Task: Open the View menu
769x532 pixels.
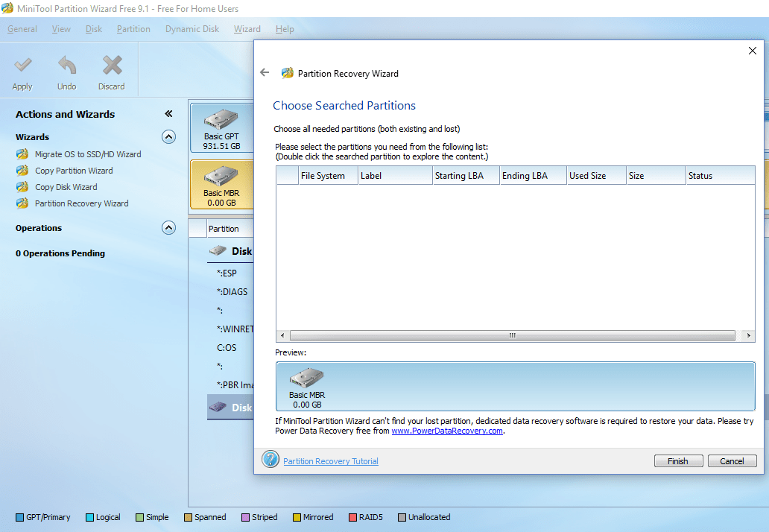Action: (x=61, y=29)
